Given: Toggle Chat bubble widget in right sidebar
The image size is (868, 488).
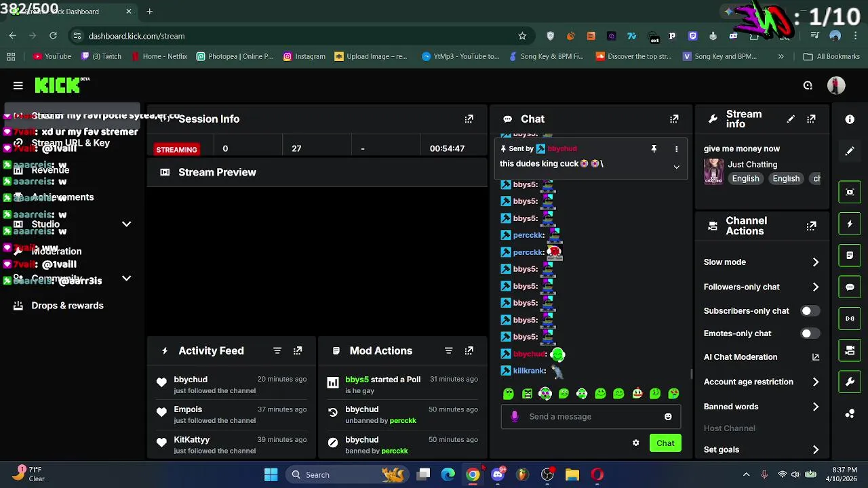Looking at the screenshot, I should (x=850, y=287).
